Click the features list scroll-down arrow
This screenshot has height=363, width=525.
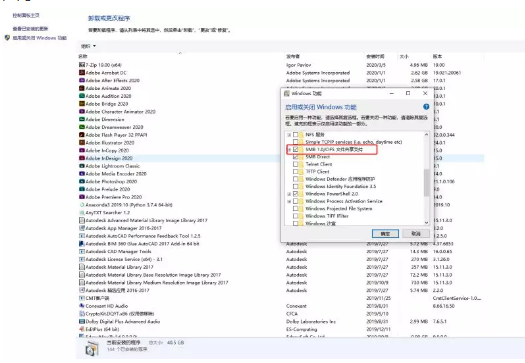[x=426, y=222]
